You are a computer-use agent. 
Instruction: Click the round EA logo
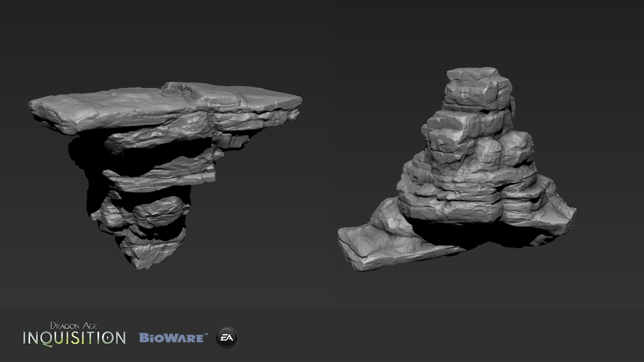coord(227,338)
